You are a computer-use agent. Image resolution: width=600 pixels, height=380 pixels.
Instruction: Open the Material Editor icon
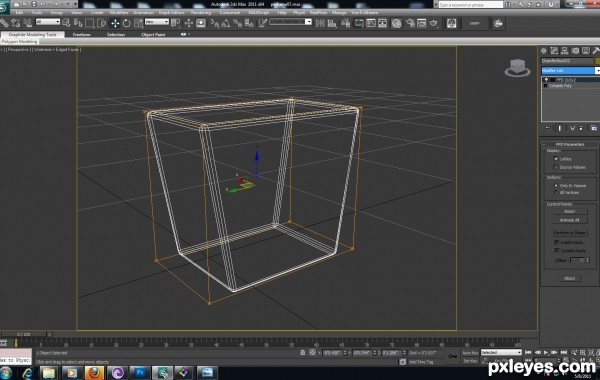pos(396,24)
